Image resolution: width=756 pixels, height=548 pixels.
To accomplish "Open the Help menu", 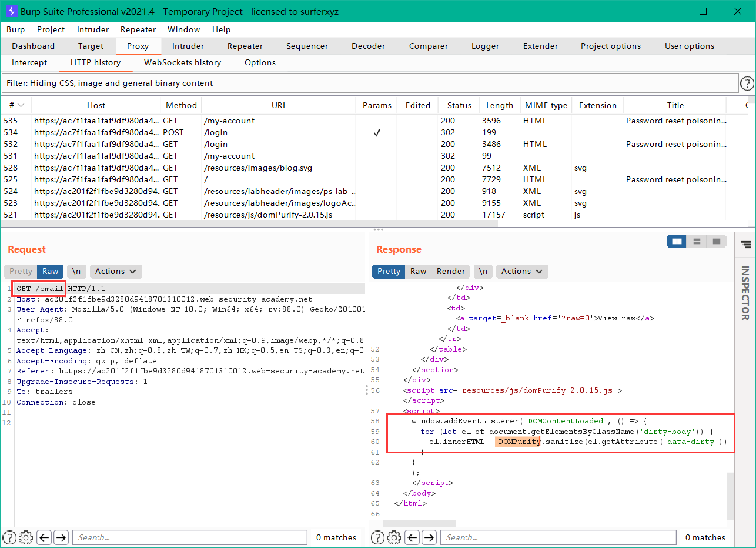I will point(222,29).
